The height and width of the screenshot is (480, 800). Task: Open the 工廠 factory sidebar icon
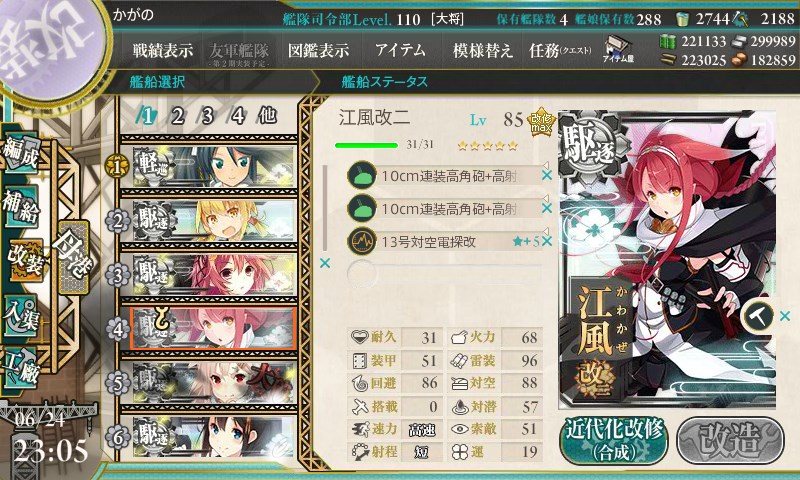coord(20,368)
